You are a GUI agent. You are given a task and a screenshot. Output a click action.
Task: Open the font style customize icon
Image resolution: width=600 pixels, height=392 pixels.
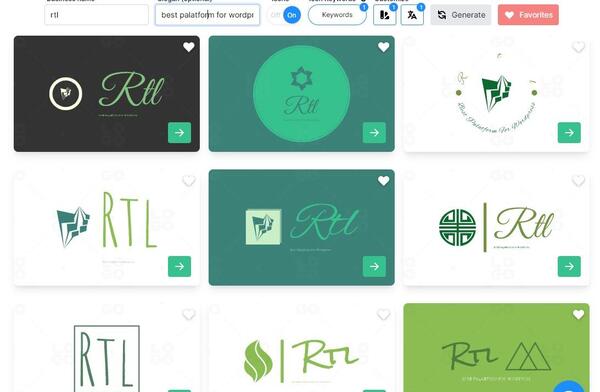tap(385, 15)
